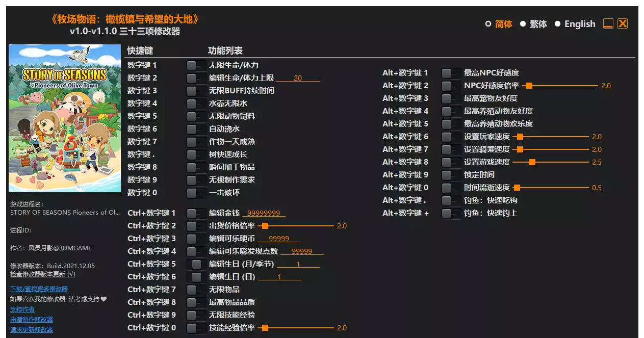The width and height of the screenshot is (644, 338).
Task: Toggle the 锁定时间 function
Action: 451,174
